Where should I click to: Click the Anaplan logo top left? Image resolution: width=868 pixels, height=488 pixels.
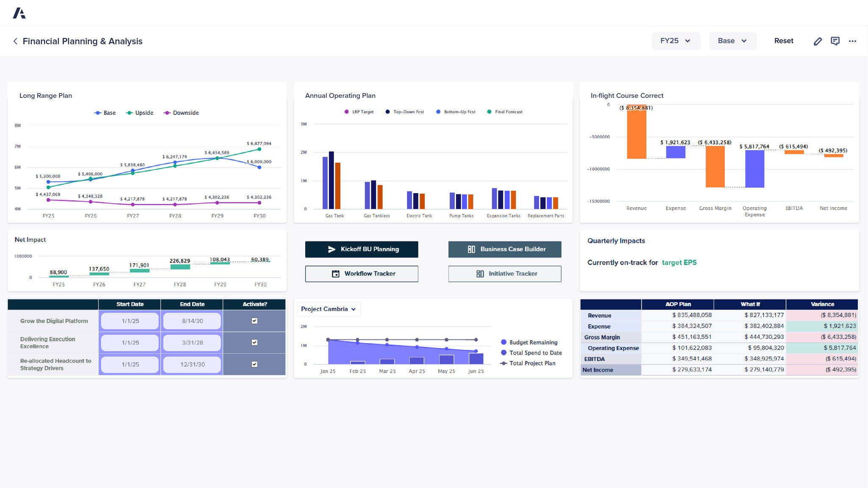click(x=19, y=13)
